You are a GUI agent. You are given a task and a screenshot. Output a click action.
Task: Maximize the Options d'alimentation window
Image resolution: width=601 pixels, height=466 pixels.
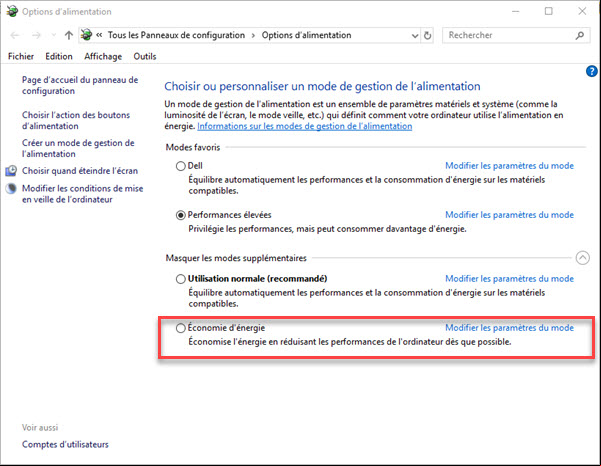click(549, 11)
